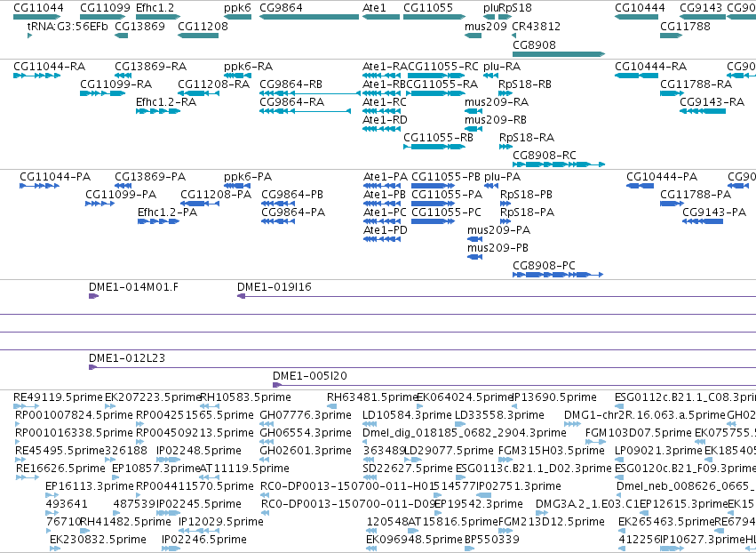Open the Ate1-PD protein label

[386, 230]
